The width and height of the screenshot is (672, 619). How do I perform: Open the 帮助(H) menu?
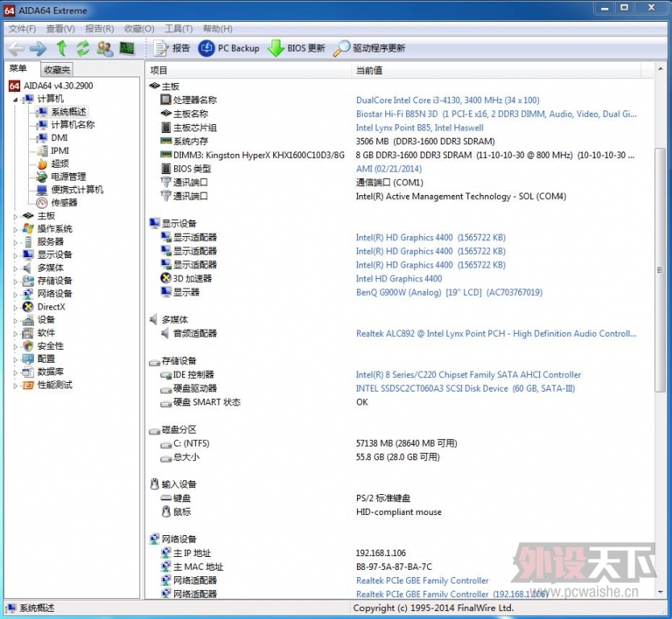(218, 29)
